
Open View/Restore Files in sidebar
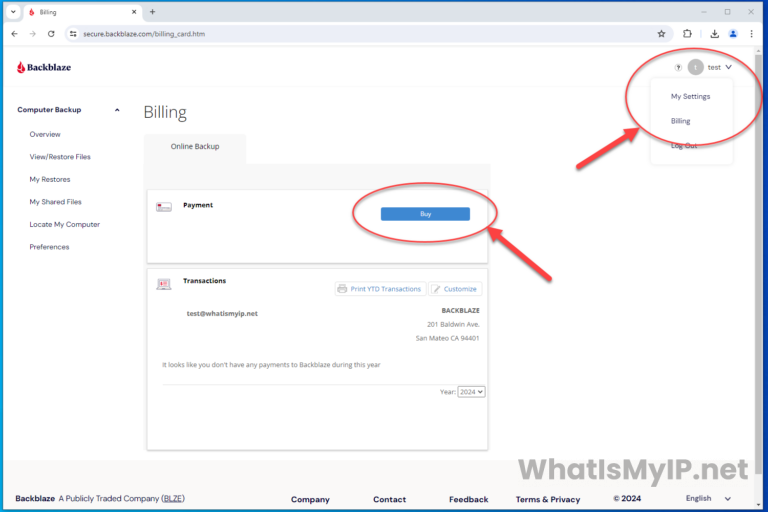pos(60,157)
